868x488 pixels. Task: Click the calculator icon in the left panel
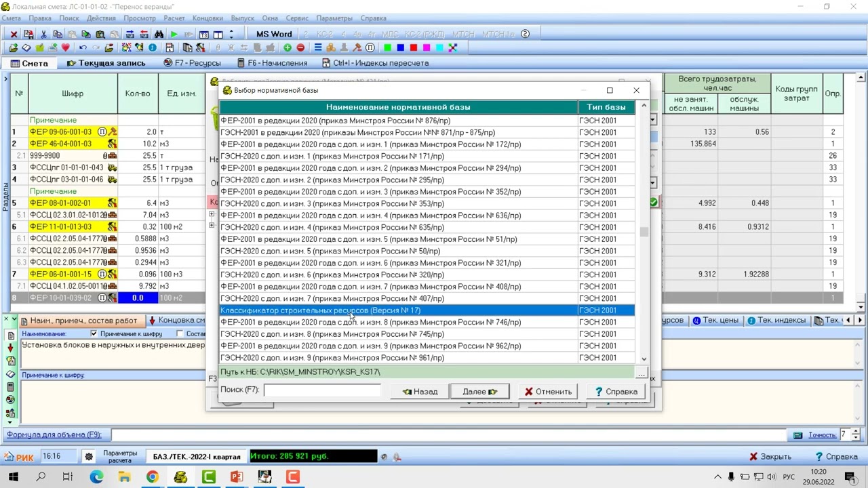10,387
